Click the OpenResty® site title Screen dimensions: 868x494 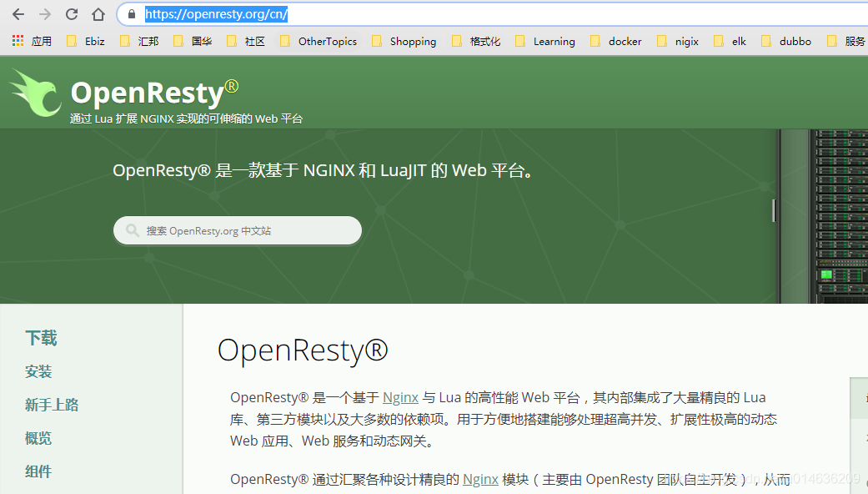[154, 93]
